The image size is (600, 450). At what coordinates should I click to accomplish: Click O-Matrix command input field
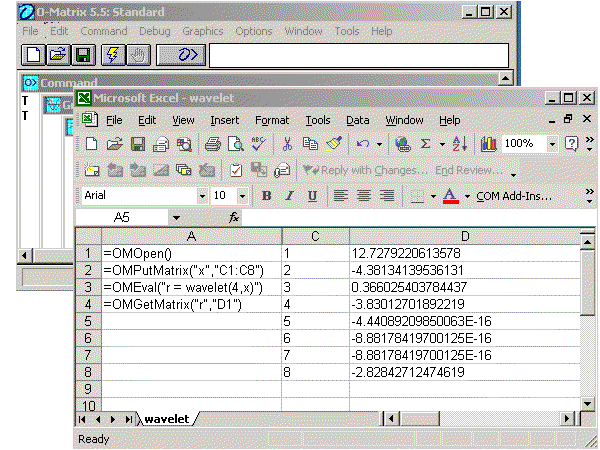click(359, 55)
